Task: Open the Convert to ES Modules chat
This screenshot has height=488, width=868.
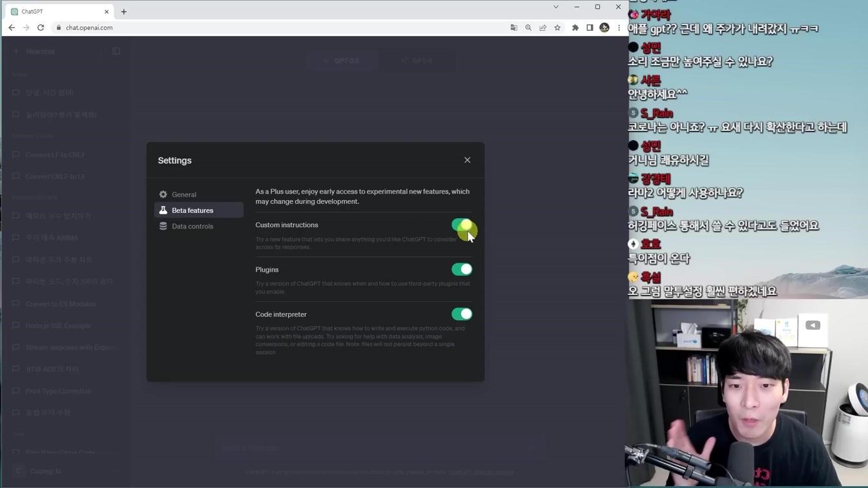Action: pos(65,304)
